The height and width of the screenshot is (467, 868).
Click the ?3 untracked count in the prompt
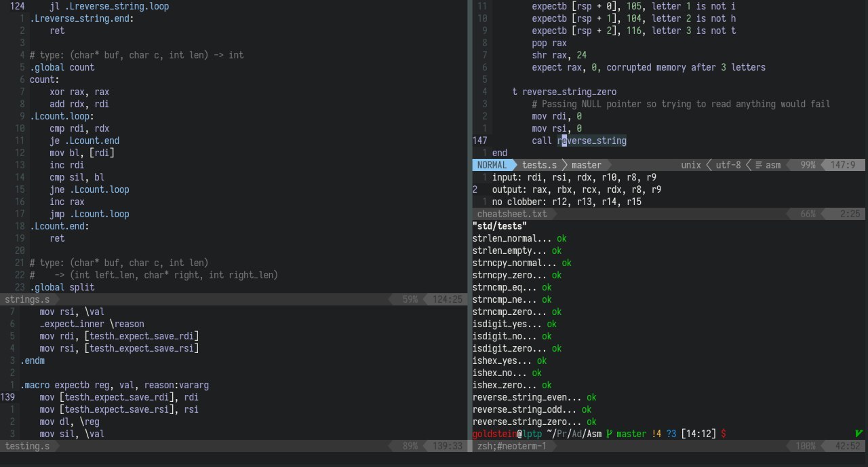click(671, 434)
